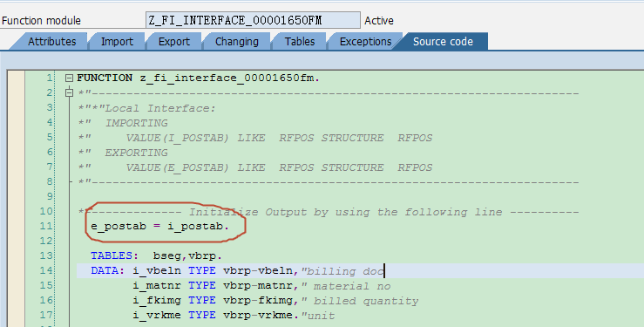This screenshot has height=327, width=644.
Task: Click the 'Function module' label
Action: coord(41,21)
